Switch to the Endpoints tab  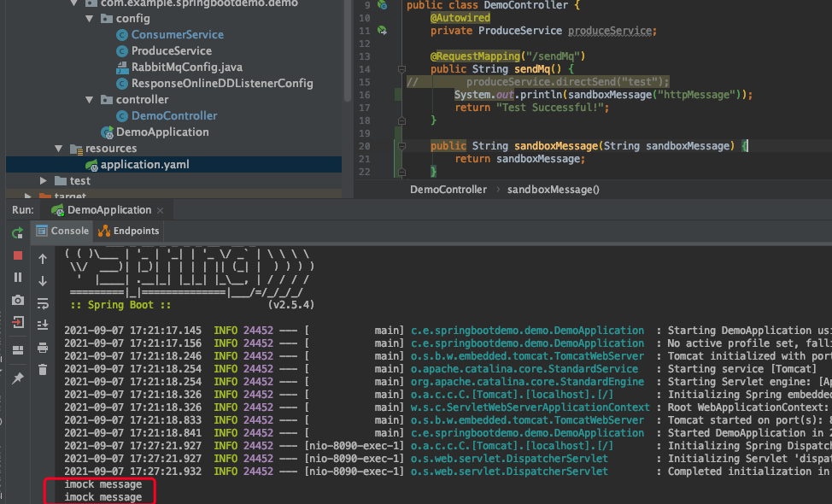pyautogui.click(x=129, y=231)
